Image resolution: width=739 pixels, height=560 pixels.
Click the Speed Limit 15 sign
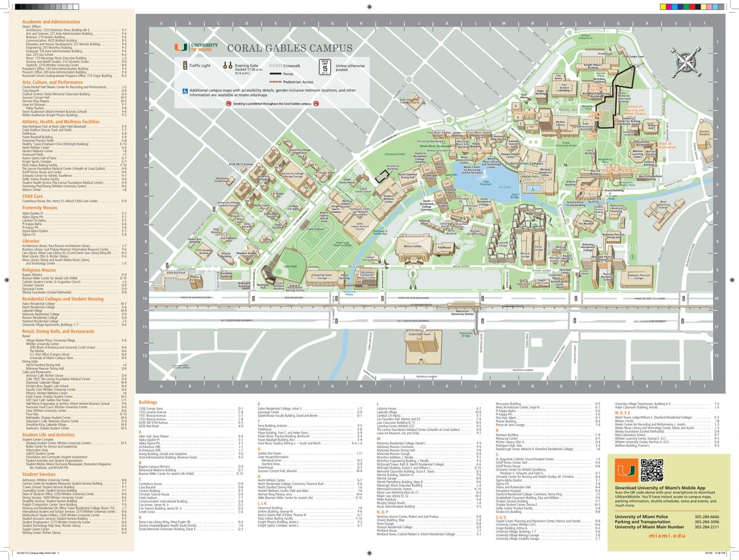pyautogui.click(x=325, y=66)
